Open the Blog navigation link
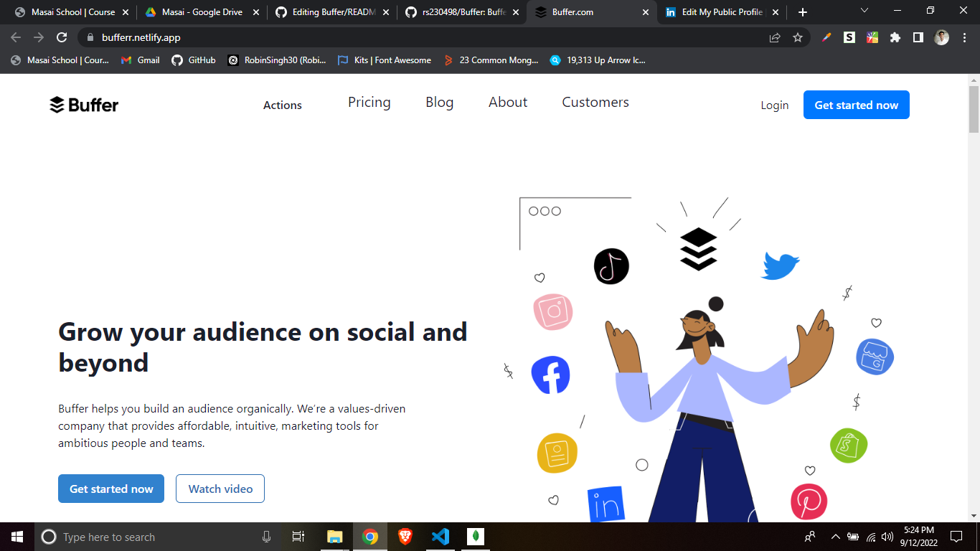Image resolution: width=980 pixels, height=551 pixels. tap(440, 103)
